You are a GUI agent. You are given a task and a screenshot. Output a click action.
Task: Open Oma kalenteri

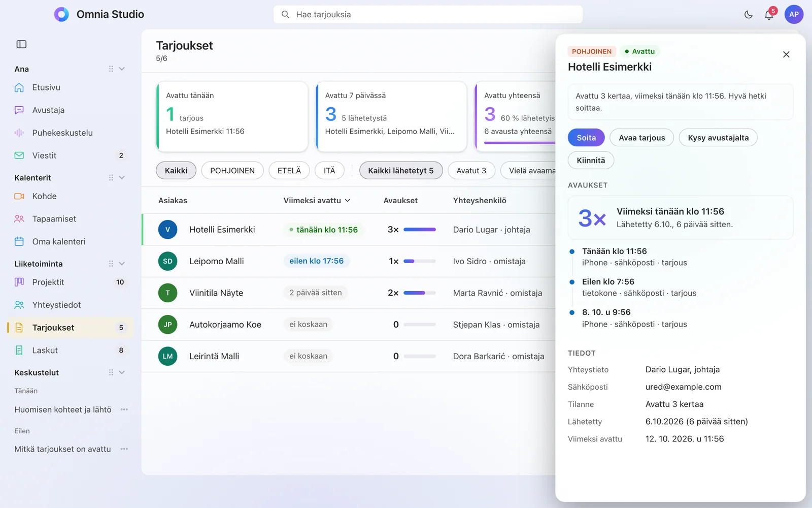point(71,241)
